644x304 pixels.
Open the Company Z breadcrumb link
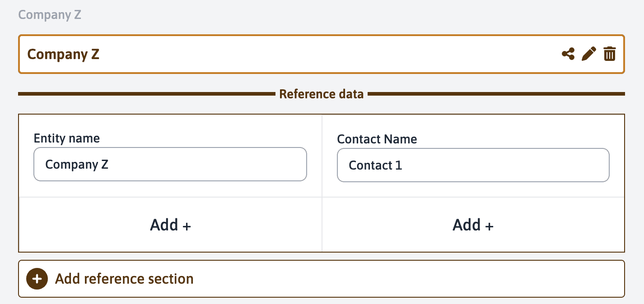pyautogui.click(x=50, y=14)
